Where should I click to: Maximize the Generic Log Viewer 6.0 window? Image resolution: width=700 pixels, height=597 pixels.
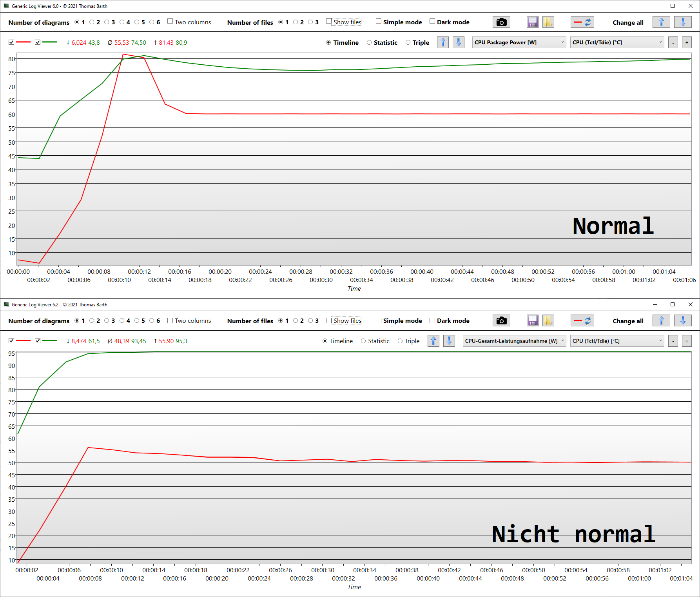tap(673, 6)
